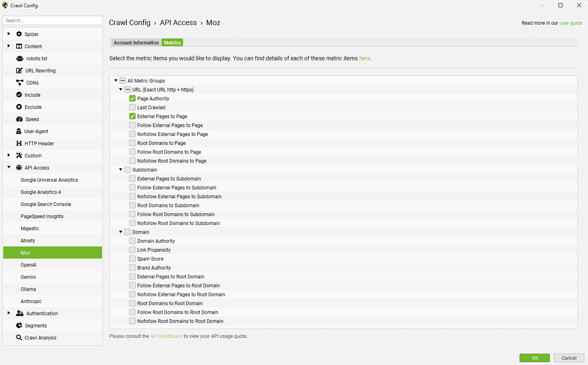
Task: Select Ahrefs in the API Access list
Action: 28,240
